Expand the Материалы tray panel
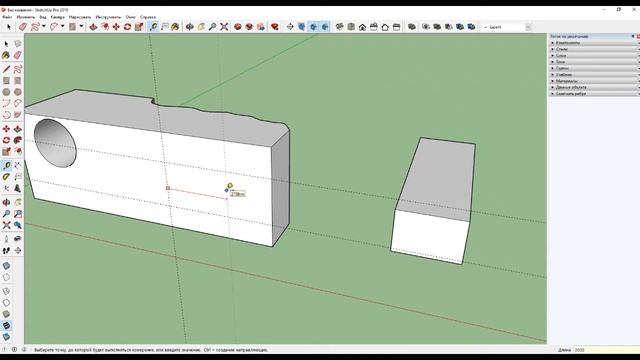 pos(594,81)
